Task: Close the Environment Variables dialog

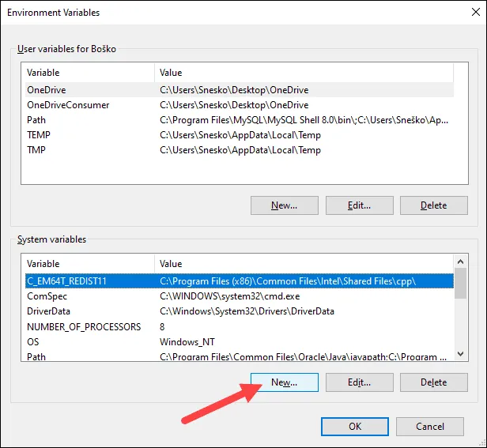Action: pyautogui.click(x=475, y=12)
